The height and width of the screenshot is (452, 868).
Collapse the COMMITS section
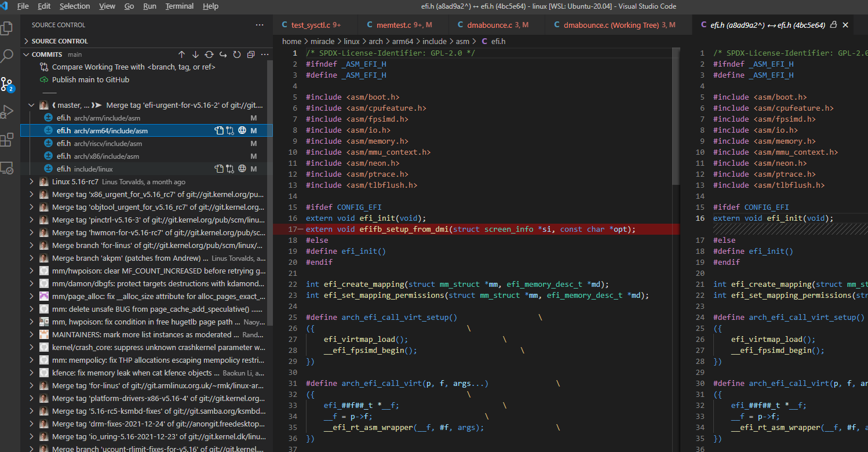[x=26, y=54]
